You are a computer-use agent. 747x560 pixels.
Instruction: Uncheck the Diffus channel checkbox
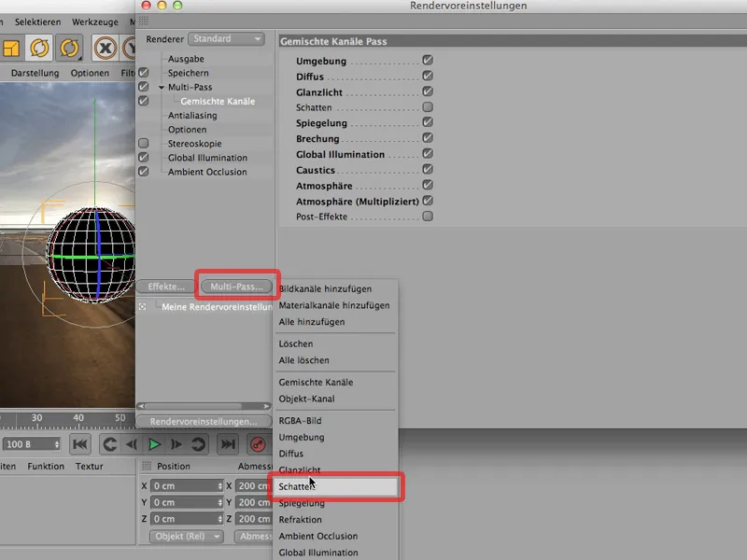point(428,76)
